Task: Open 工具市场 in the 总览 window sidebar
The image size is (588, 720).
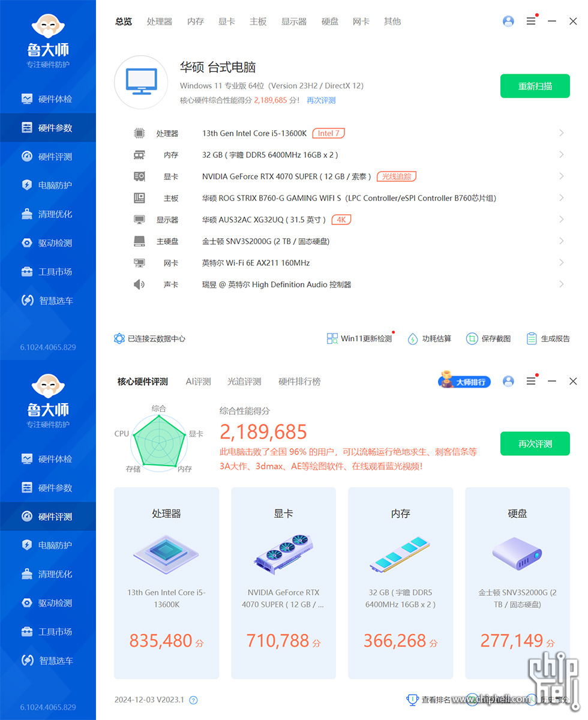Action: (48, 272)
